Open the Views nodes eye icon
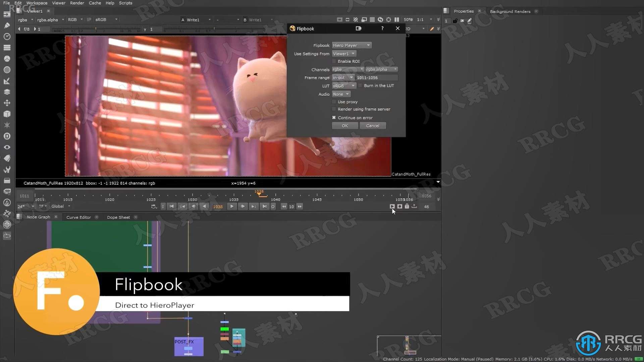Screen dimensions: 644x362 7,147
